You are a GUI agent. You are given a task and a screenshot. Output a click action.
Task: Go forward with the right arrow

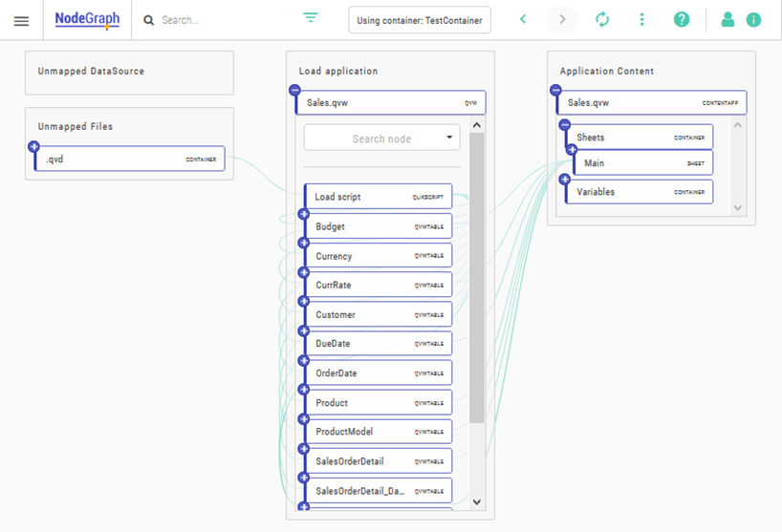click(x=562, y=19)
